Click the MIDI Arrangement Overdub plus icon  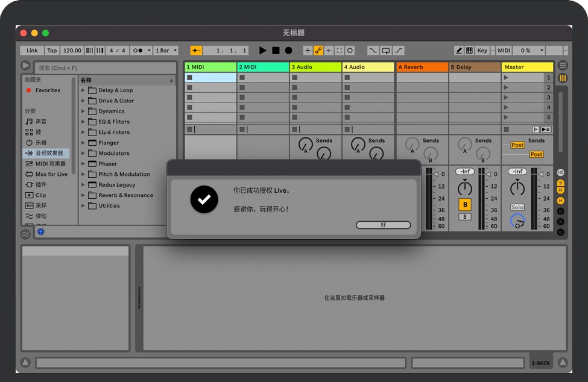[x=308, y=50]
